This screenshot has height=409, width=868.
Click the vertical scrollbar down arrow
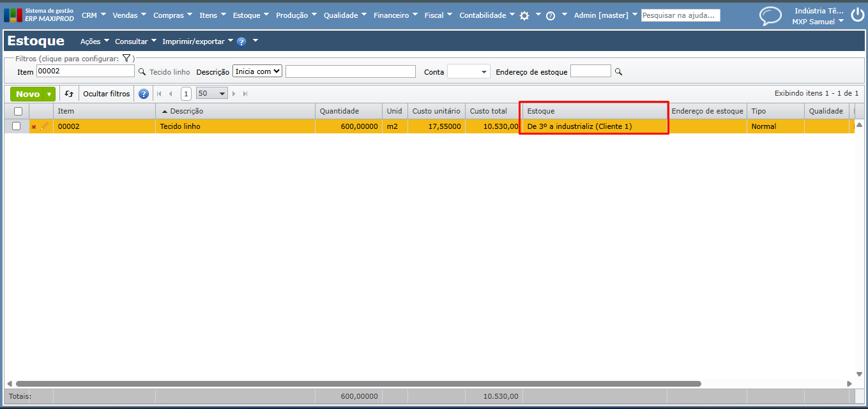tap(859, 375)
